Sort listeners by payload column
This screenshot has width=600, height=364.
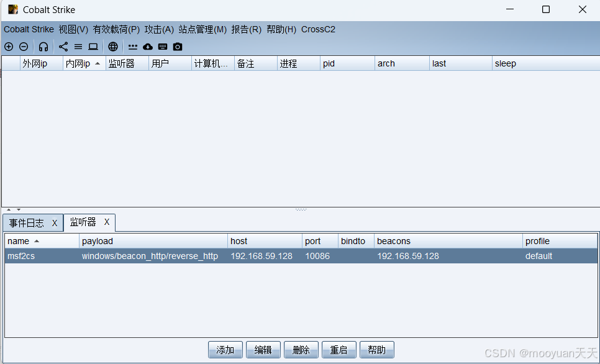coord(153,241)
